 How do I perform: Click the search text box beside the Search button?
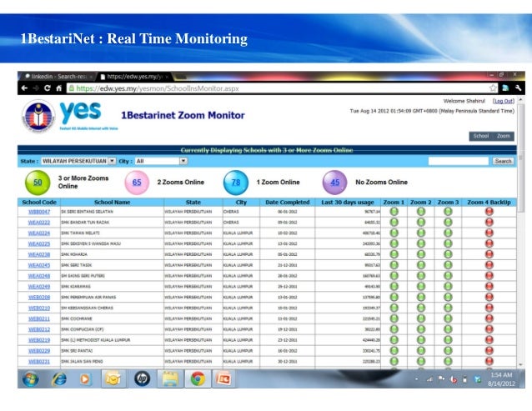click(458, 161)
